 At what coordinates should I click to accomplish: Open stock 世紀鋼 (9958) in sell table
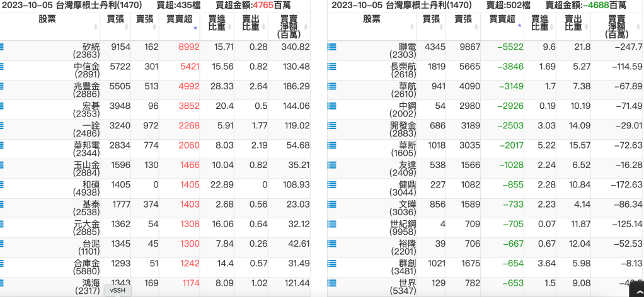pyautogui.click(x=403, y=224)
